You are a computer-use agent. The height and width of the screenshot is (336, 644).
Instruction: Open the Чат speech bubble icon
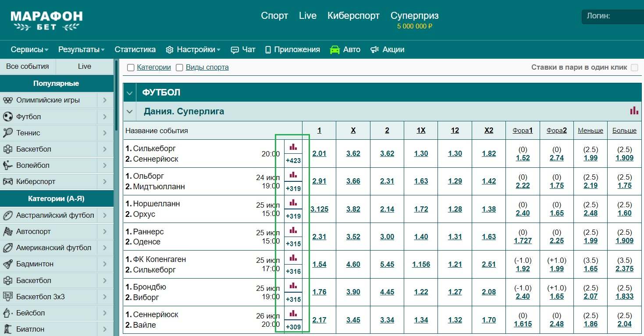[x=235, y=50]
